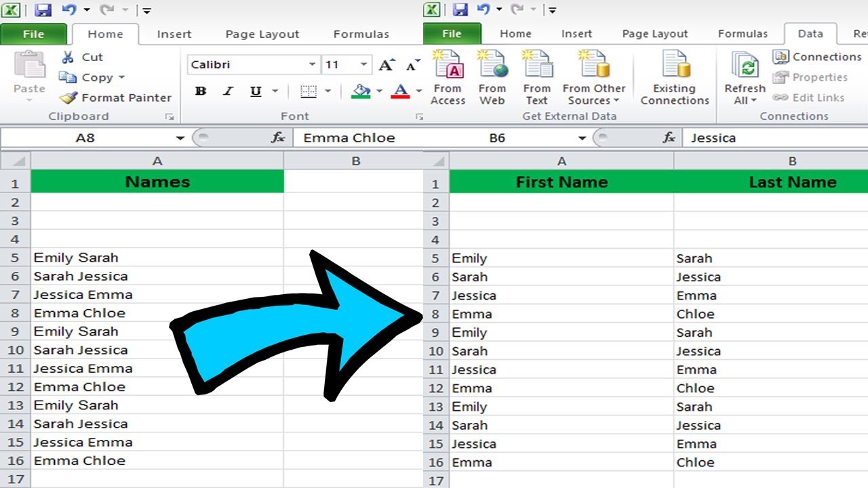Switch to Insert tab in left window
Viewport: 868px width, 488px height.
pyautogui.click(x=174, y=34)
